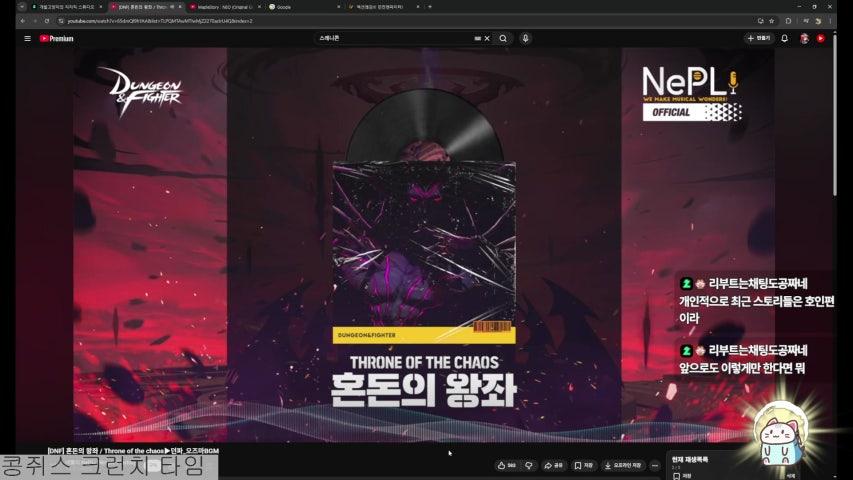Run search with magnifier button
Screen dimensions: 853x480
point(503,39)
